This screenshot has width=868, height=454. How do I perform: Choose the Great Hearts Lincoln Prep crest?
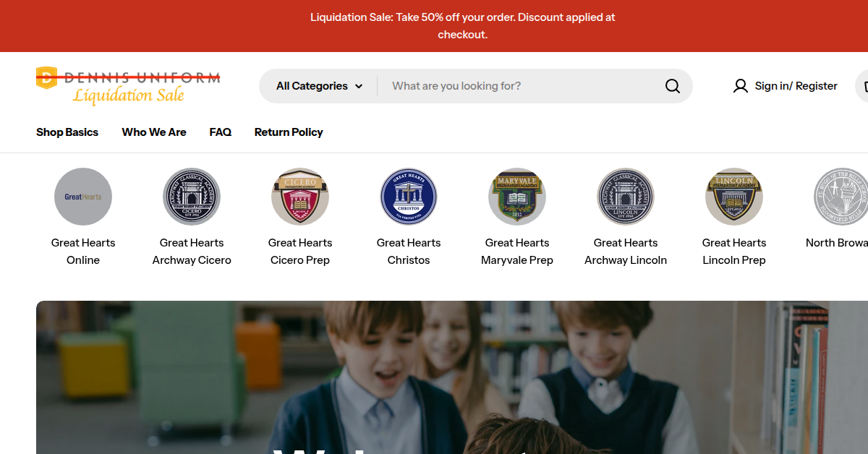point(734,197)
